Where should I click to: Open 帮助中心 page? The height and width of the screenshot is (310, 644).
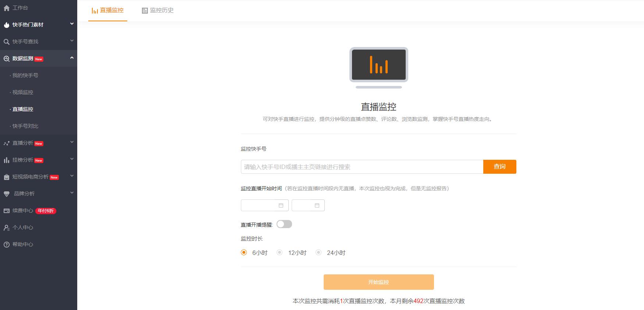tap(23, 245)
